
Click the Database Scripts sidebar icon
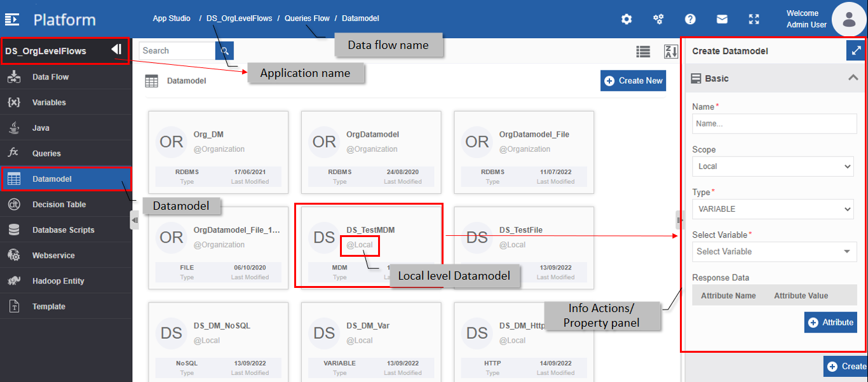(14, 229)
